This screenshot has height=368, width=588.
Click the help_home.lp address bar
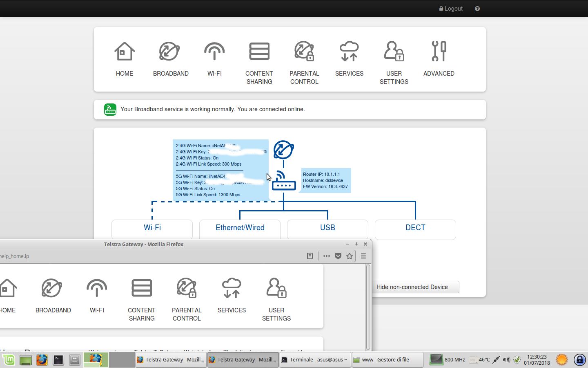[151, 256]
